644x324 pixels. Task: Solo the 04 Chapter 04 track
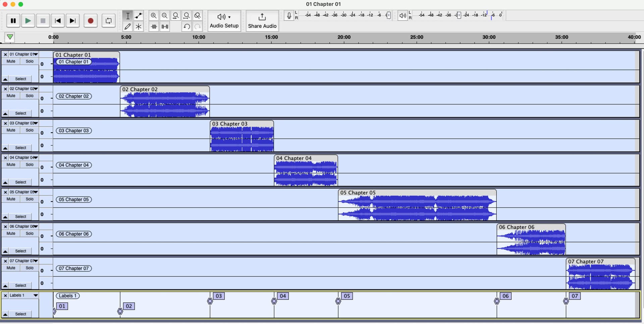pyautogui.click(x=30, y=165)
